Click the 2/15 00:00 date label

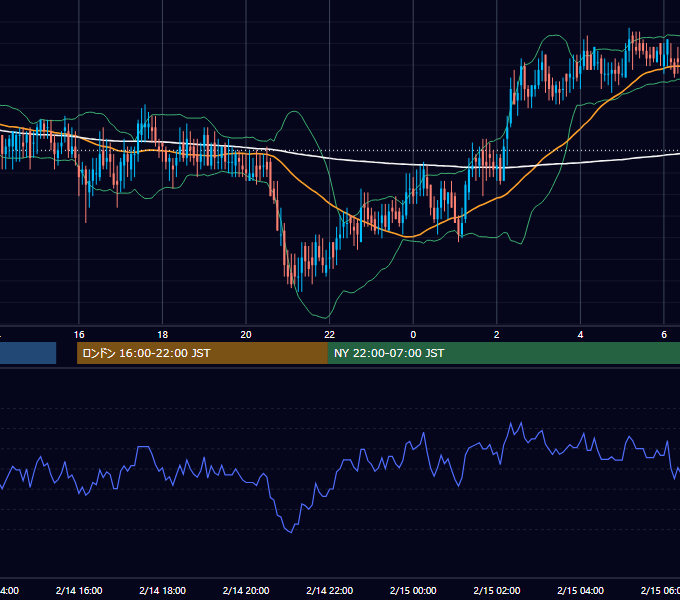tap(413, 590)
